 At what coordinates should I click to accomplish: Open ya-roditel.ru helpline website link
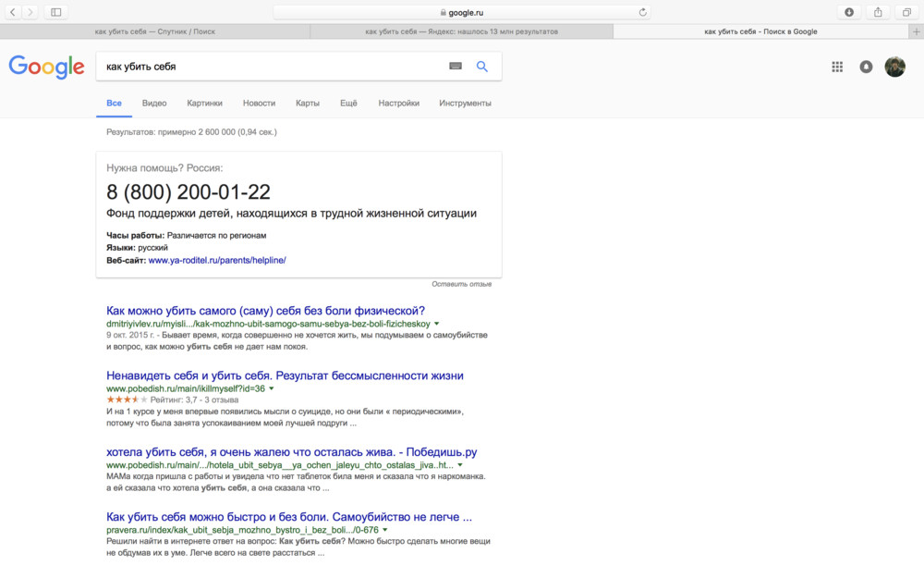point(217,260)
